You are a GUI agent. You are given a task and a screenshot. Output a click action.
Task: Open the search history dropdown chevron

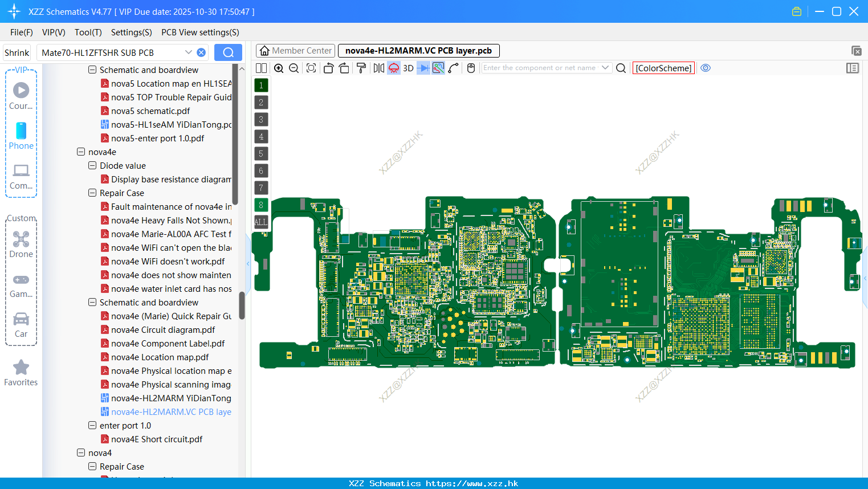pyautogui.click(x=189, y=52)
